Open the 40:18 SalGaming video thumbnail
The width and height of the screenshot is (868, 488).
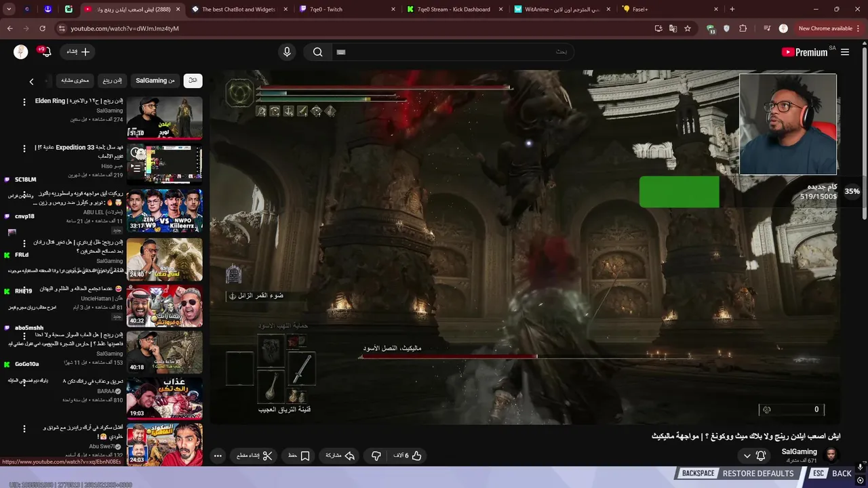pos(164,351)
